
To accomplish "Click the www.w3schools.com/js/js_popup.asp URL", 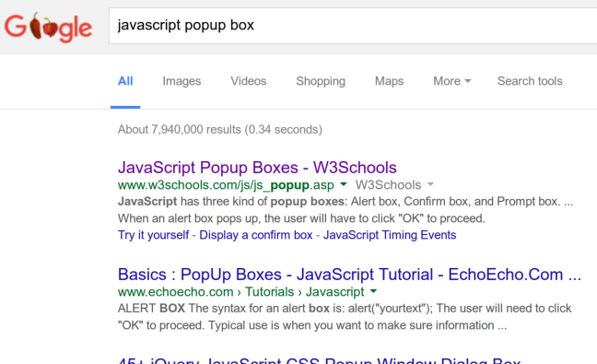I will click(x=226, y=185).
